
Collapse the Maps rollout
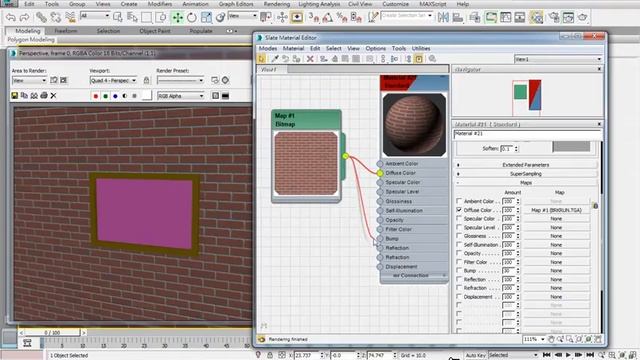click(526, 183)
